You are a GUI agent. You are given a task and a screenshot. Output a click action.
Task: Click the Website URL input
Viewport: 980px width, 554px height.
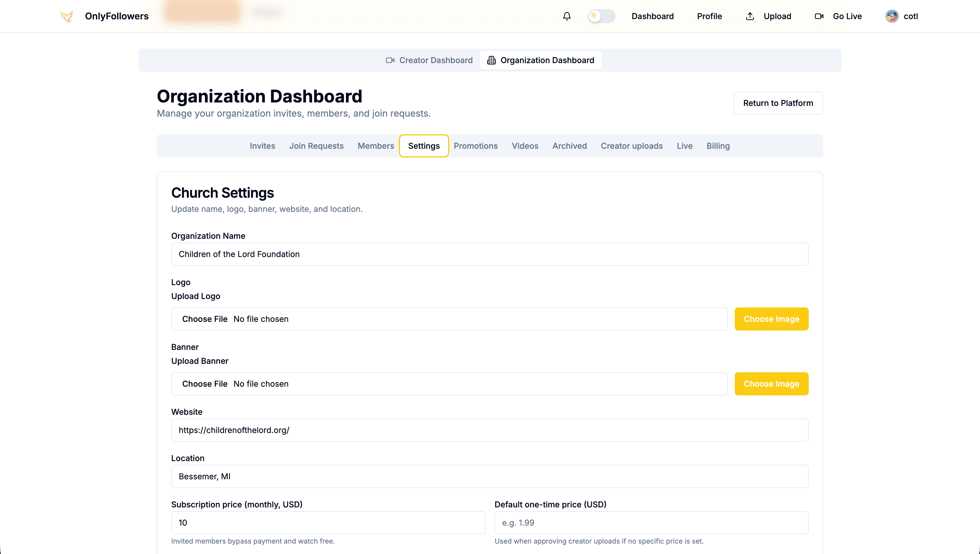coord(490,430)
